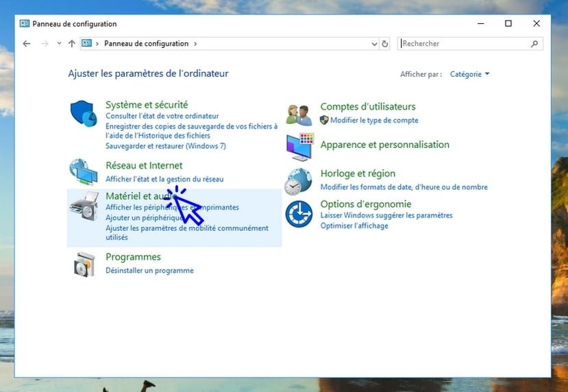This screenshot has width=568, height=392.
Task: Expand the address bar history dropdown
Action: pos(375,44)
